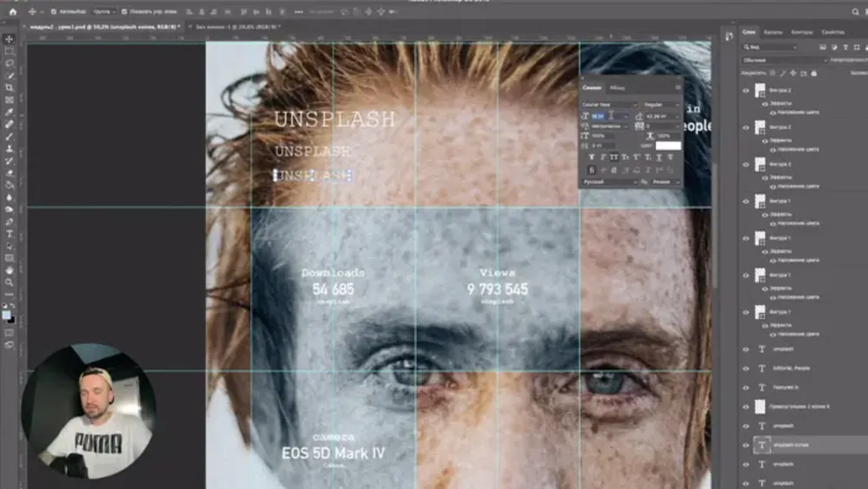
Task: Open the Regular font style dropdown
Action: click(661, 105)
